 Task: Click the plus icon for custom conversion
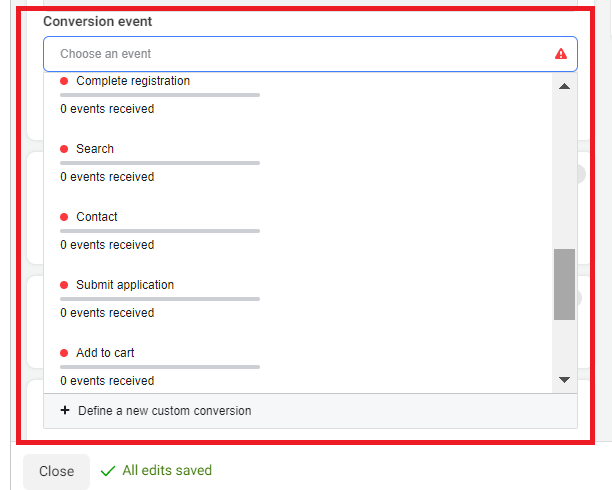click(x=65, y=410)
